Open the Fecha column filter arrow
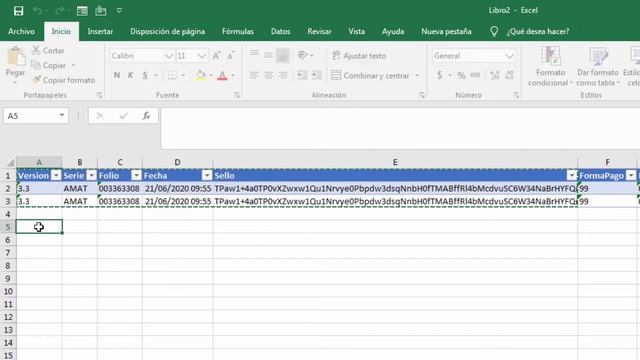This screenshot has height=360, width=640. click(207, 176)
